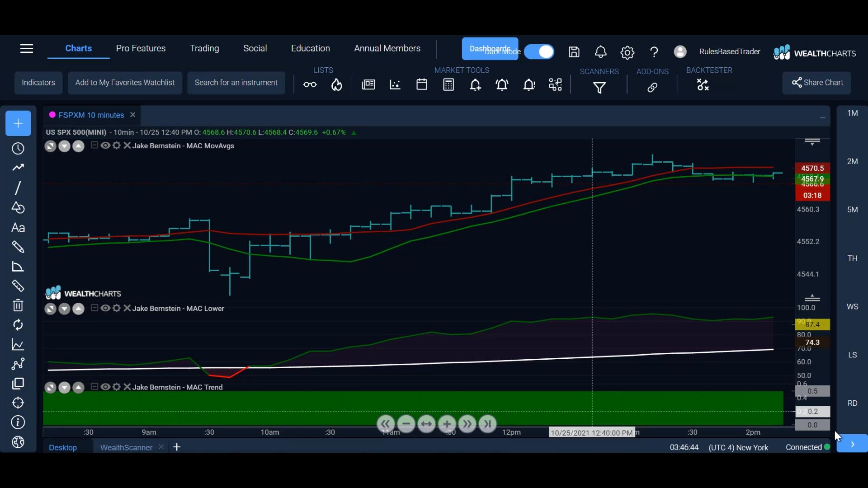Select the trash delete drawings tool

pyautogui.click(x=18, y=305)
